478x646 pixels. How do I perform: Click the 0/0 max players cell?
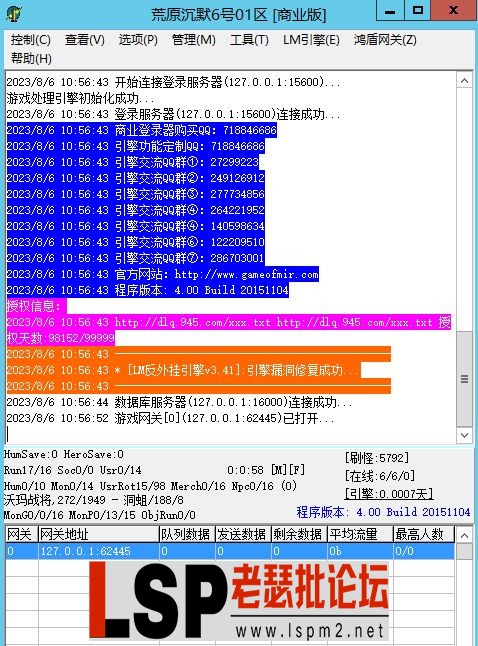(424, 551)
